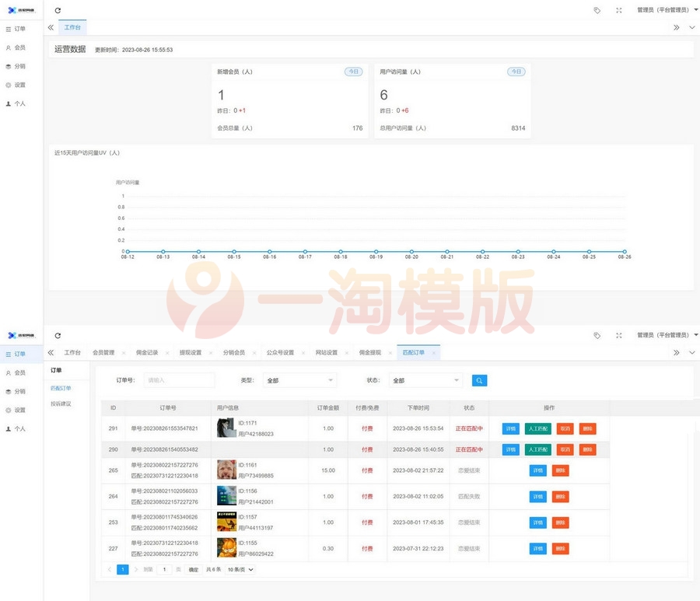Viewport: 700px width, 601px height.
Task: Click 删除 button for order ID 290
Action: 587,449
